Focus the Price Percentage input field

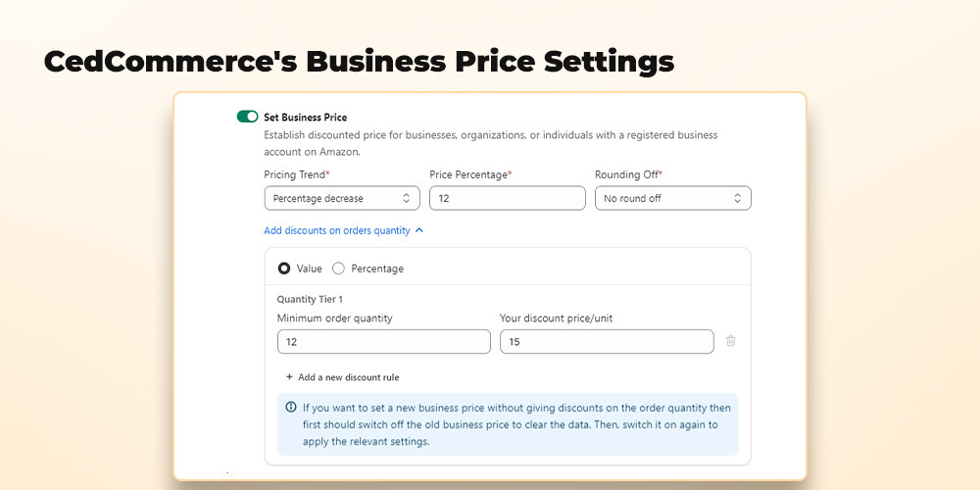508,198
